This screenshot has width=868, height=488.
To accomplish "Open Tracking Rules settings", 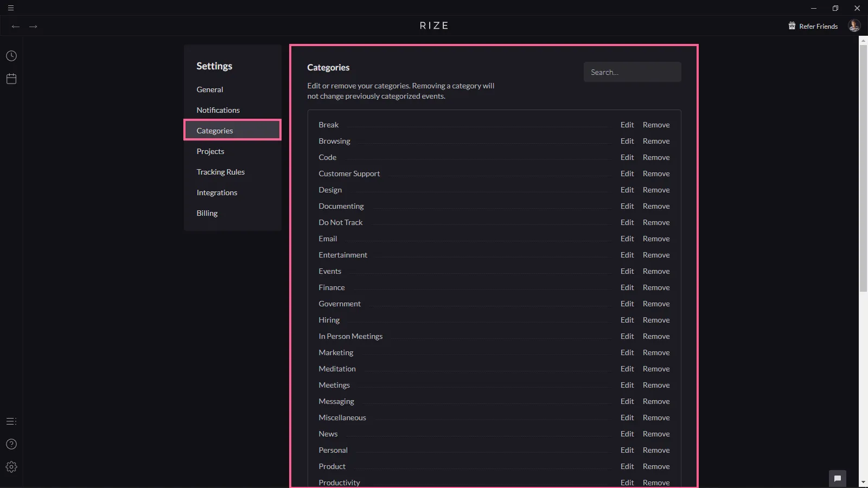I will pos(221,172).
